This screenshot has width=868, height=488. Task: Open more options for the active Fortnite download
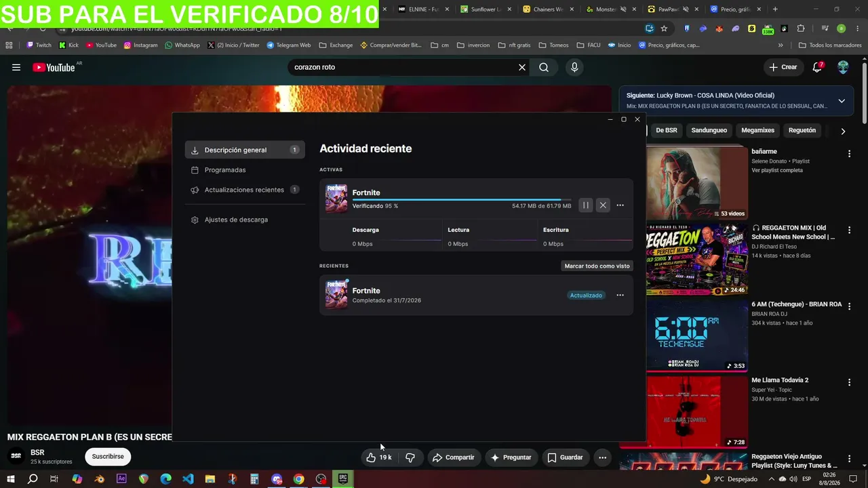point(620,205)
